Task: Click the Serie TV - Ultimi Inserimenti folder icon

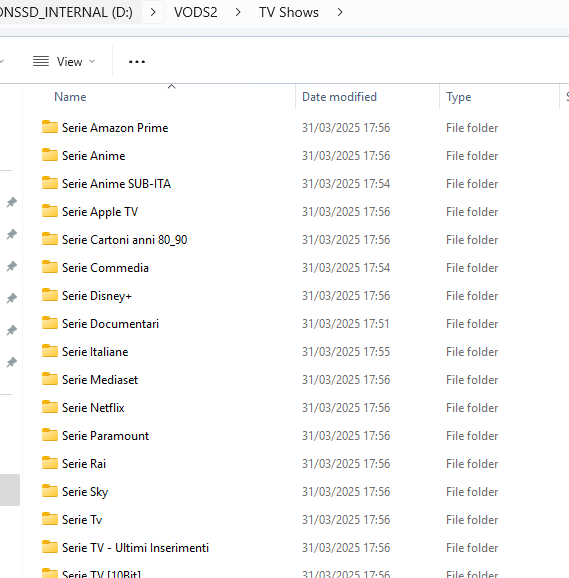Action: [x=50, y=547]
